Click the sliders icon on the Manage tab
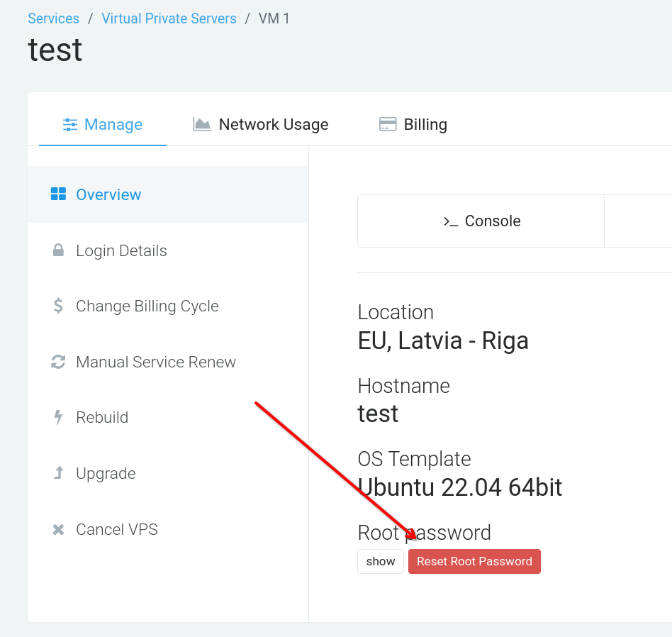The width and height of the screenshot is (672, 637). point(70,124)
